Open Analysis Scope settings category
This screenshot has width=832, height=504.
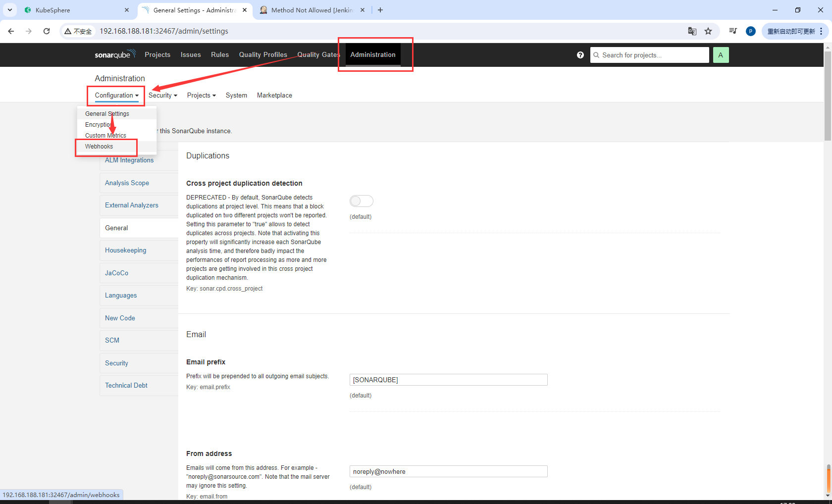coord(139,183)
